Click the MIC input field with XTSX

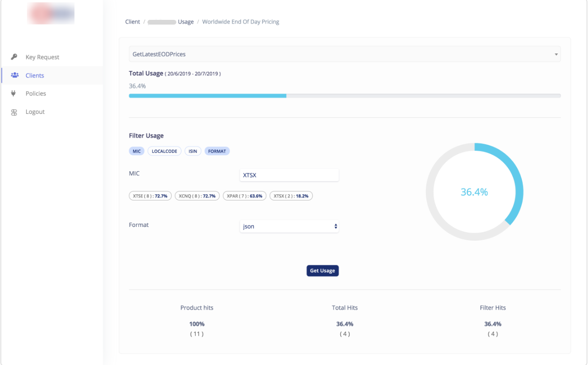(x=289, y=175)
